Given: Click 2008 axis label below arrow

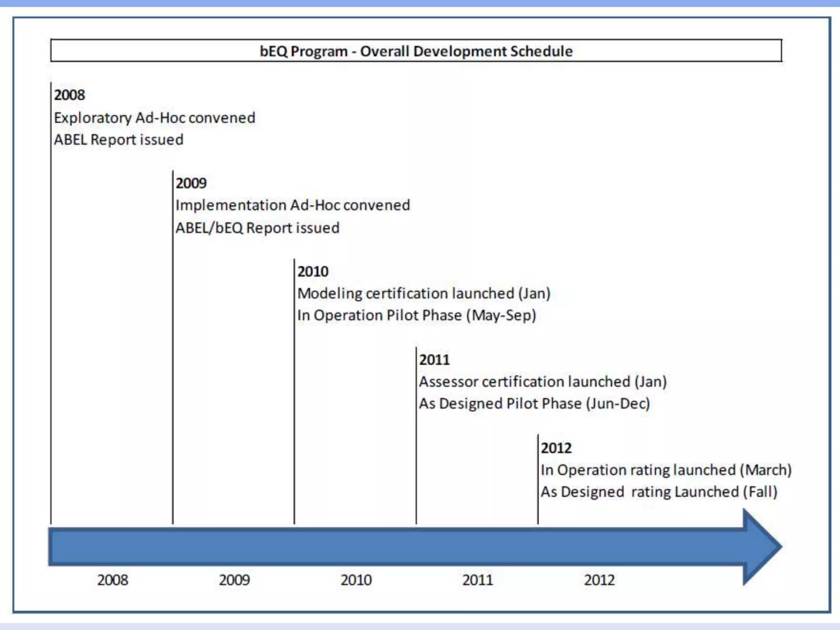Looking at the screenshot, I should (112, 580).
